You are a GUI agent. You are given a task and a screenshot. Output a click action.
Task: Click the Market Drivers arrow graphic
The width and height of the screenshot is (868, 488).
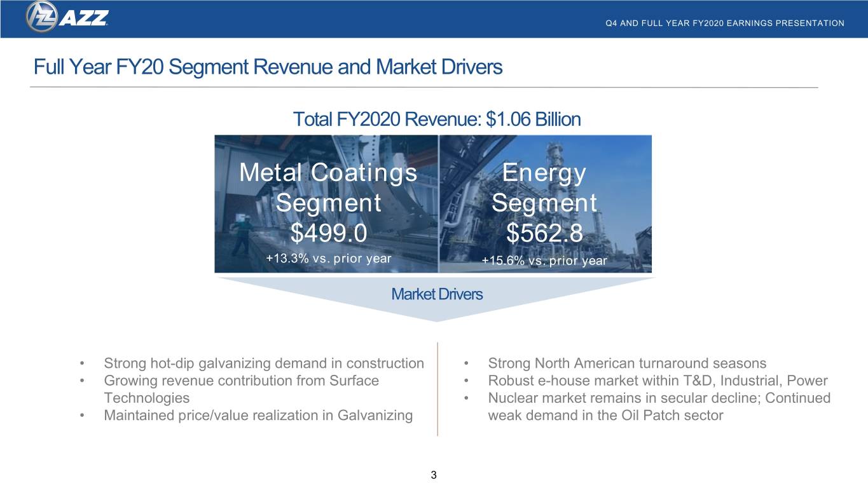[436, 299]
